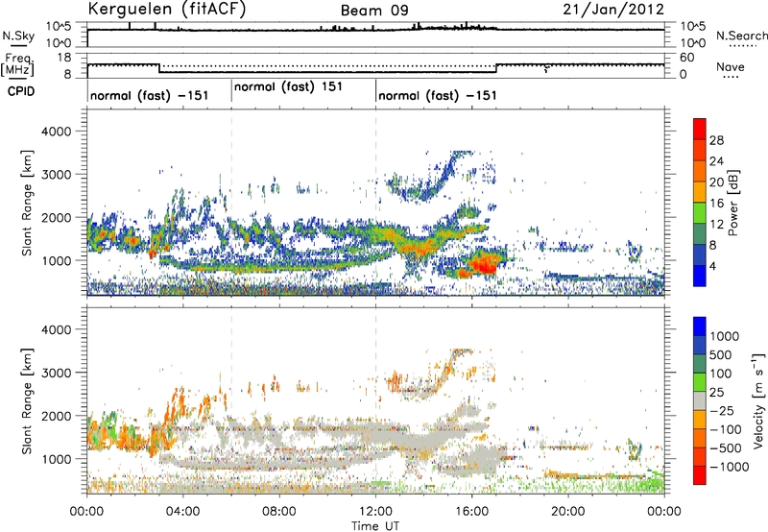
Task: Click the 'Kerguelen (fitACF)' title text
Action: [166, 10]
